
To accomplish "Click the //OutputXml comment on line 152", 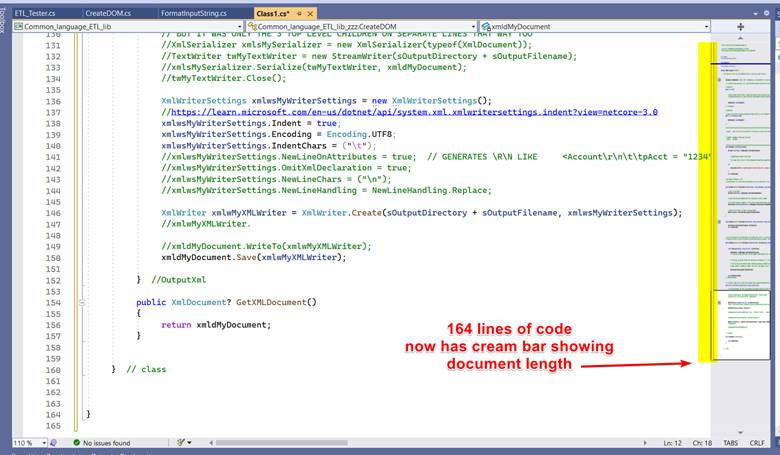I will click(x=178, y=280).
